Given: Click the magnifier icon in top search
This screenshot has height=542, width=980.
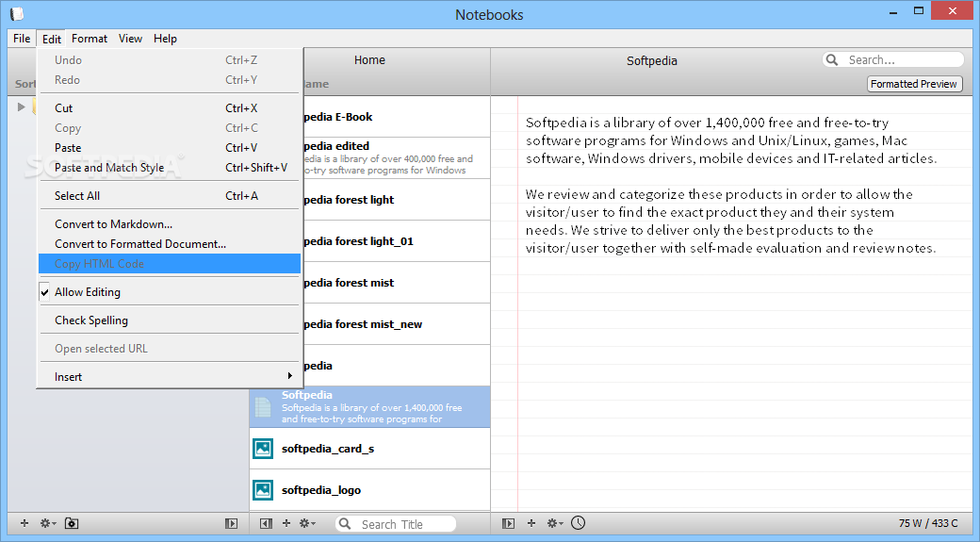Looking at the screenshot, I should click(x=832, y=60).
